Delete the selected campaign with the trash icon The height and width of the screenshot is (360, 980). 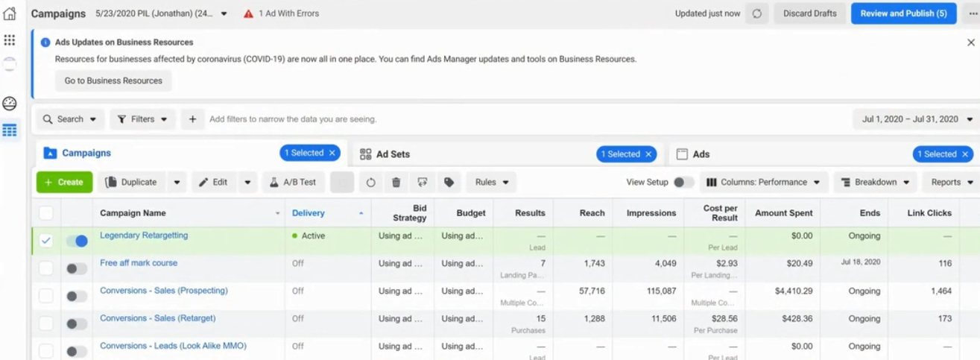tap(396, 182)
